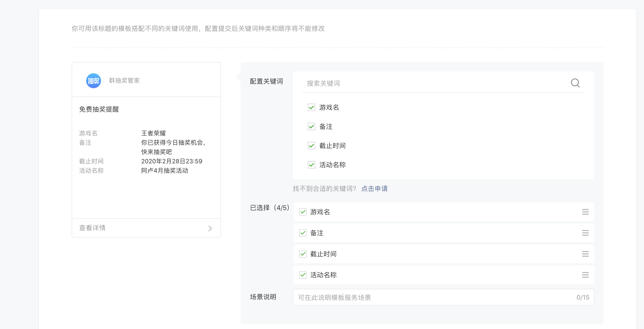The width and height of the screenshot is (644, 329).
Task: Open 查看详情 in template preview
Action: 92,228
